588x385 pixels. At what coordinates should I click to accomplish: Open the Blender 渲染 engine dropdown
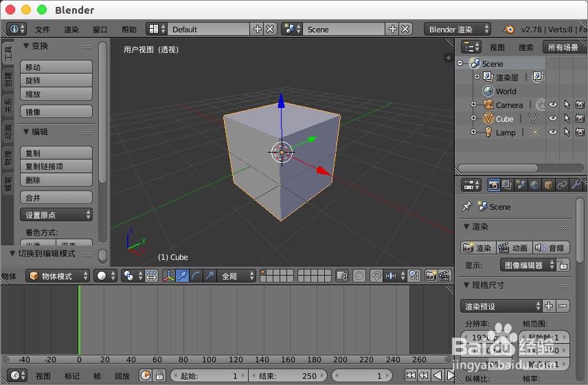(x=457, y=29)
